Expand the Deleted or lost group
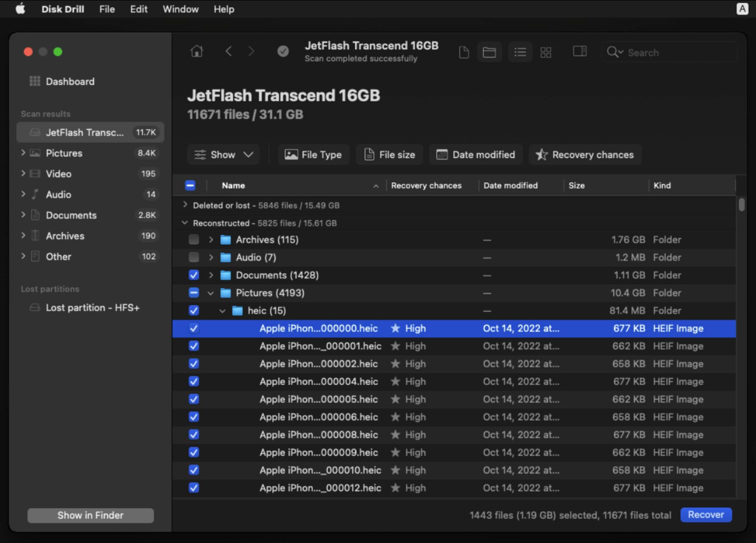 point(185,205)
